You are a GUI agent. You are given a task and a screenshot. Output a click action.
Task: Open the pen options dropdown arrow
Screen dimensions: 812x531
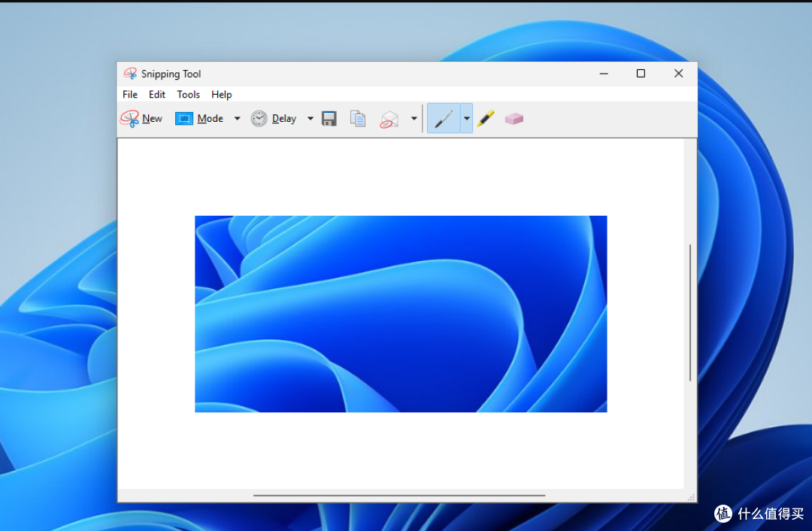[x=467, y=119]
